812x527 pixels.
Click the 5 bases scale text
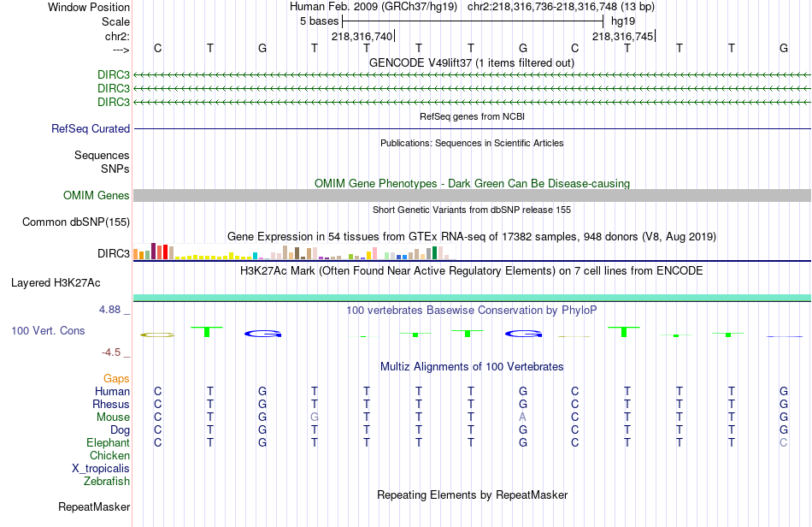[x=319, y=21]
